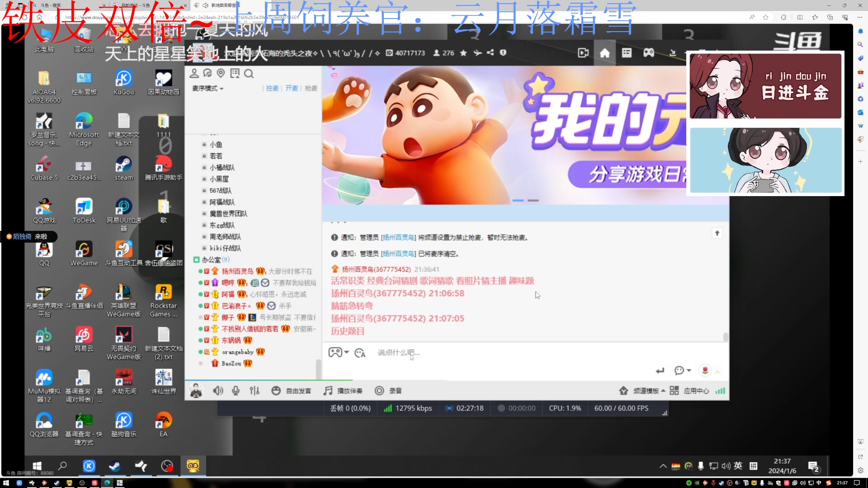Click the 抢麦 link
This screenshot has width=868, height=488.
pos(311,88)
